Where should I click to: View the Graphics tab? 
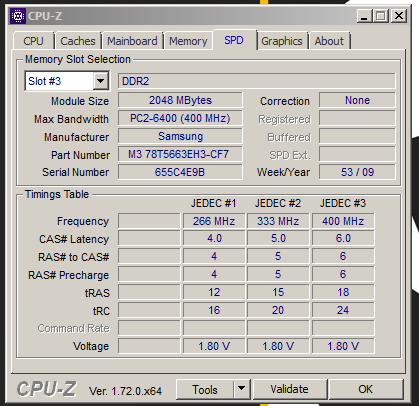point(282,41)
